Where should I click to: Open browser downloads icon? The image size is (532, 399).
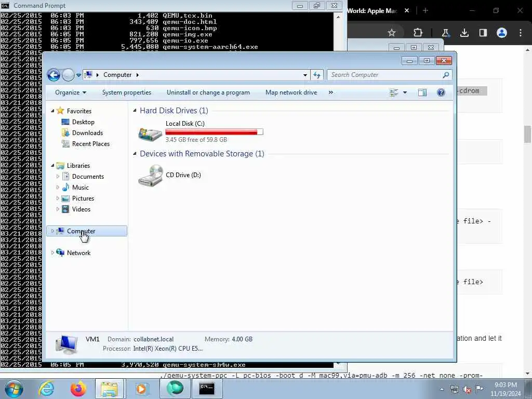coord(464,33)
